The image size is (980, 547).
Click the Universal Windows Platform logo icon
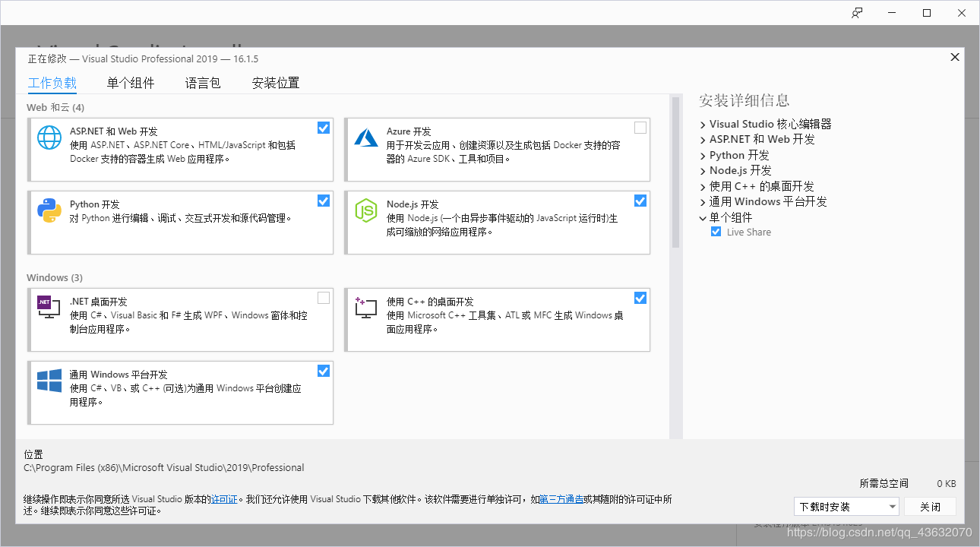49,381
